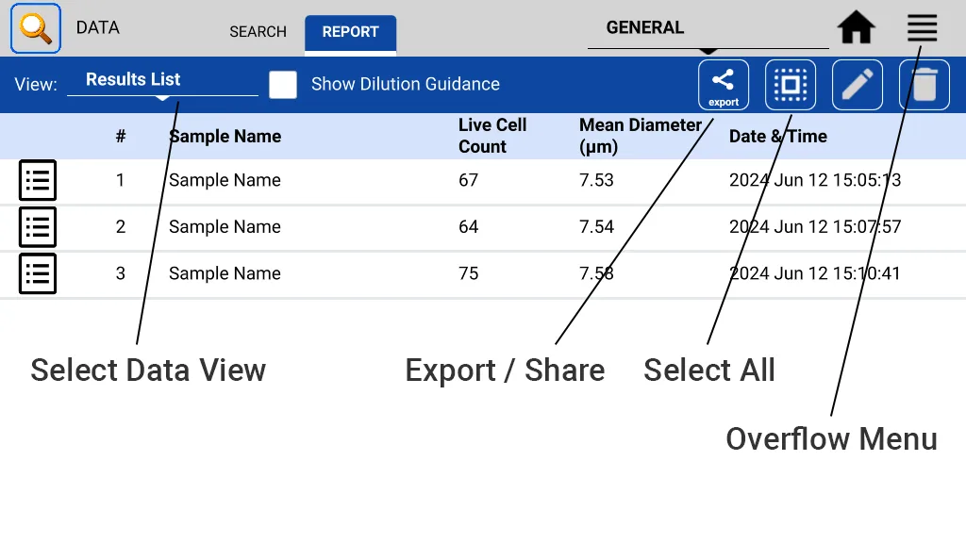This screenshot has height=560, width=966.
Task: Sort by Mean Diameter (µm) header
Action: [x=641, y=136]
